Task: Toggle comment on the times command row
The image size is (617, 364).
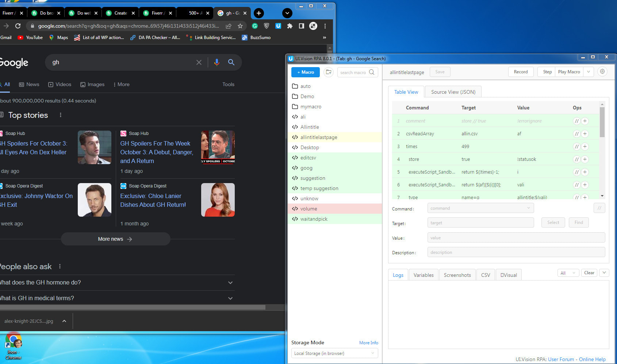Action: [576, 146]
